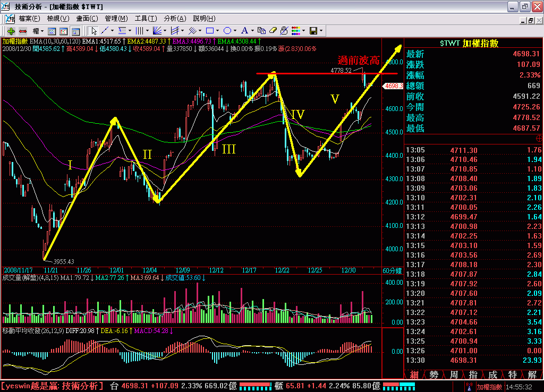Select the first chart layout window icon
Screen dimensions: 544x392
point(52,31)
